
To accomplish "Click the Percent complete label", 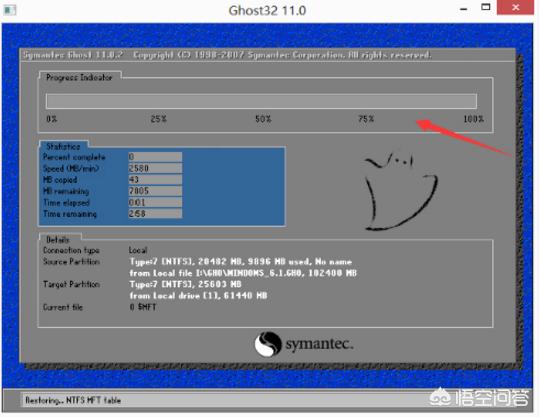I will (74, 157).
